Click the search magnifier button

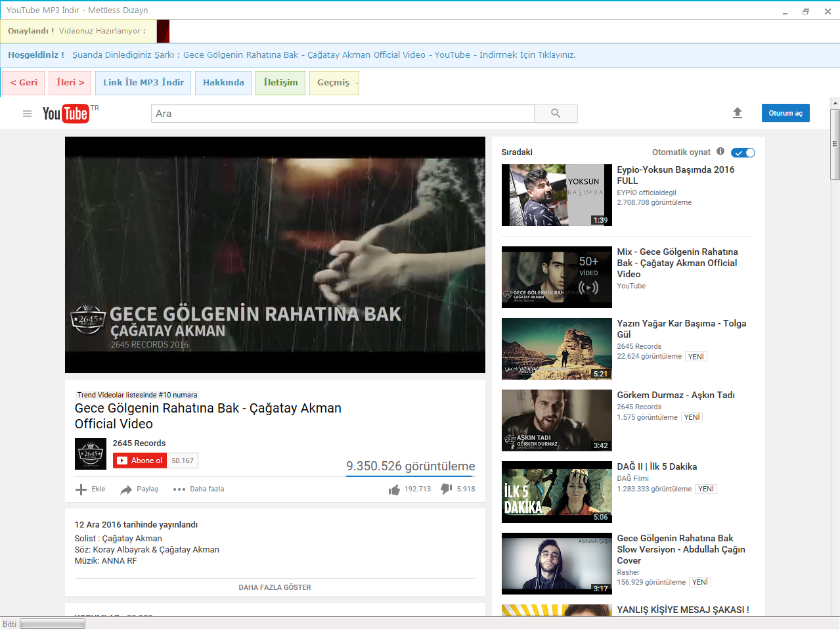coord(556,114)
